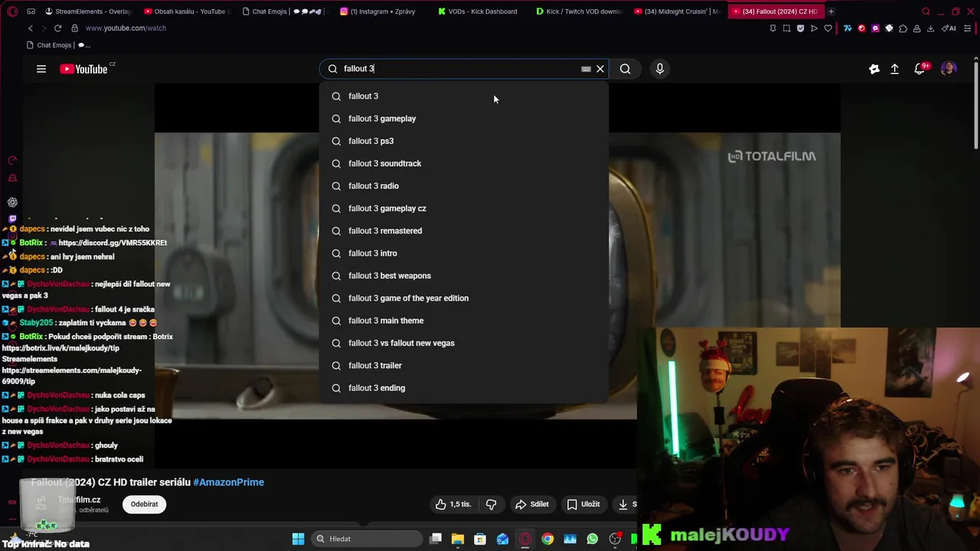The height and width of the screenshot is (551, 980).
Task: Open browser extensions puzzle icon
Action: pos(903,28)
